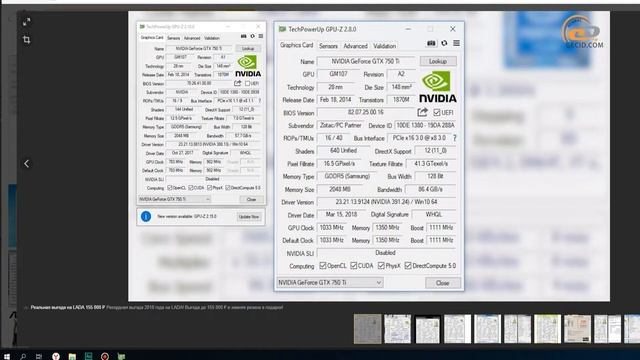
Task: Click the Driver Version field in GPU-Z 2.8.0
Action: coord(386,202)
